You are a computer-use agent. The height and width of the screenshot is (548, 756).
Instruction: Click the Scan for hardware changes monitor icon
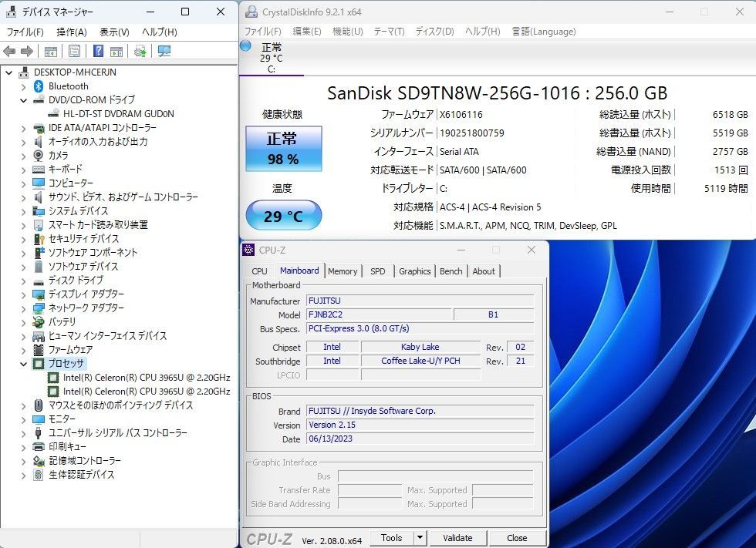coord(164,52)
